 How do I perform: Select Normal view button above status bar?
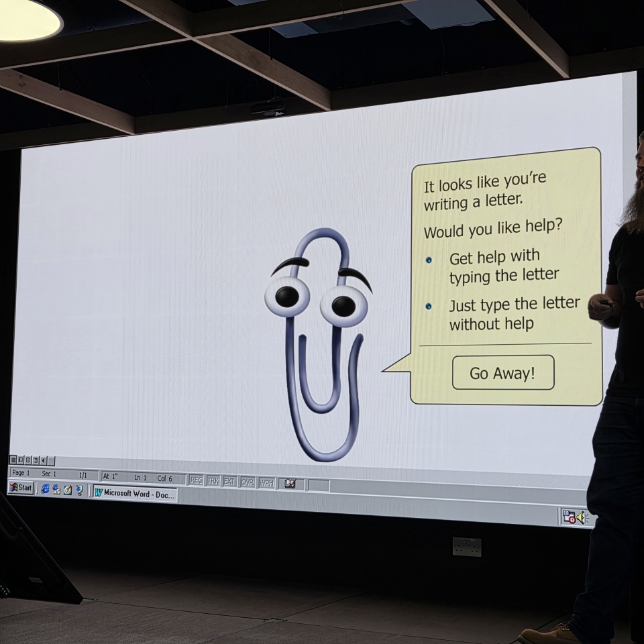pyautogui.click(x=13, y=460)
